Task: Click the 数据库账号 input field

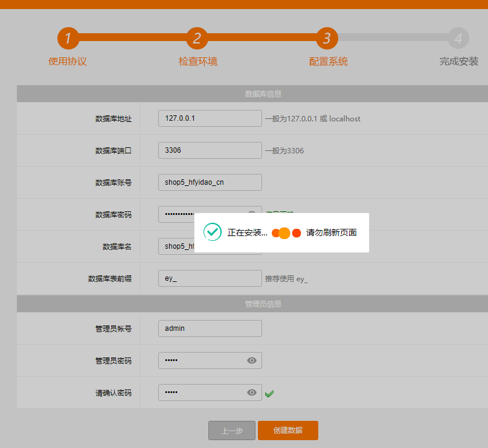Action: 210,182
